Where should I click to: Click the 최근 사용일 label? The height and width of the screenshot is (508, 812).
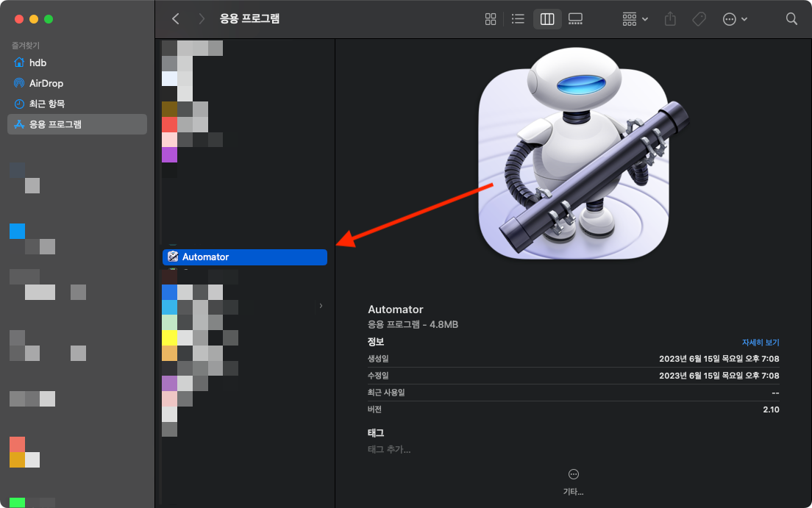[x=386, y=393]
